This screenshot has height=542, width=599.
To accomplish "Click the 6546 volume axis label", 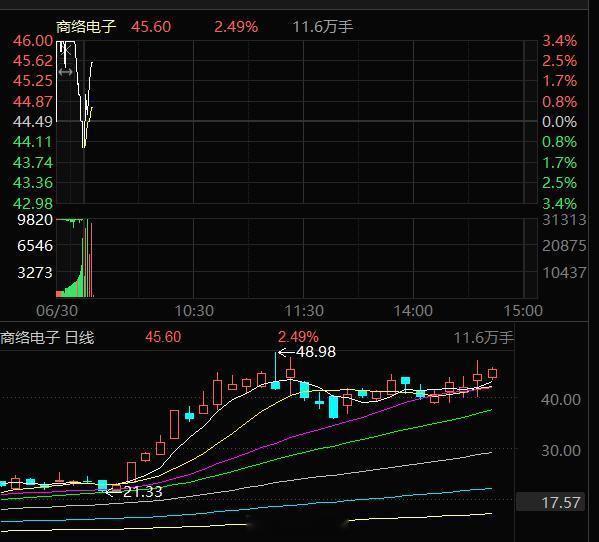I will click(x=35, y=246).
